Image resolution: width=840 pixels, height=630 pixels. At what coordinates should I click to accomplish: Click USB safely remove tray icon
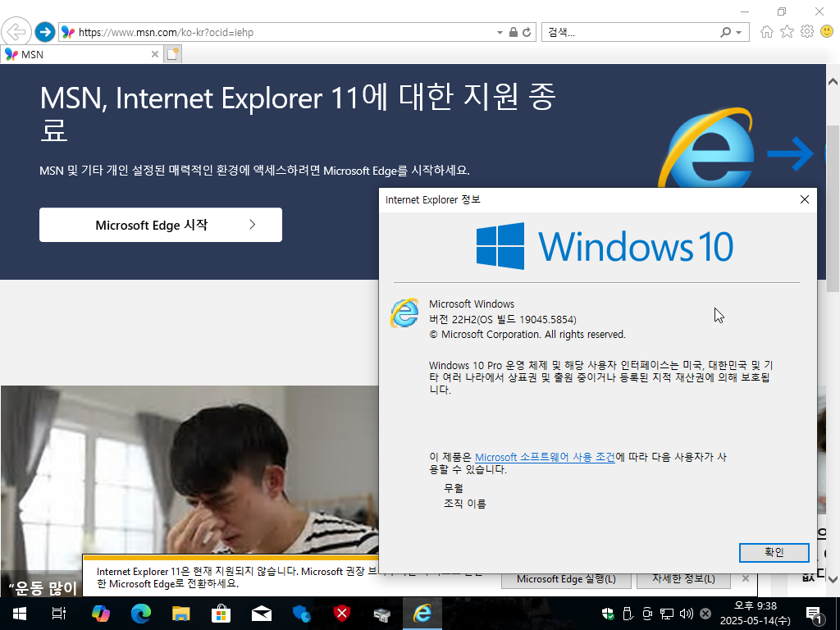628,614
